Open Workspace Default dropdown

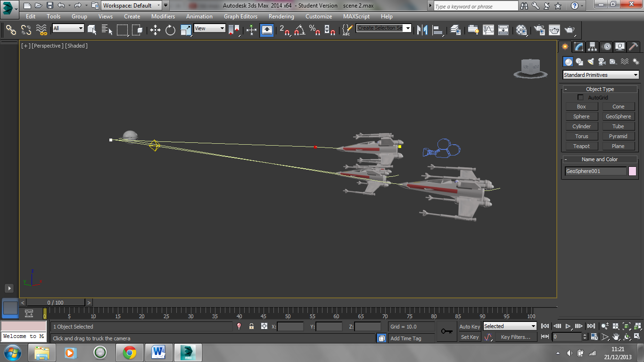pyautogui.click(x=132, y=6)
